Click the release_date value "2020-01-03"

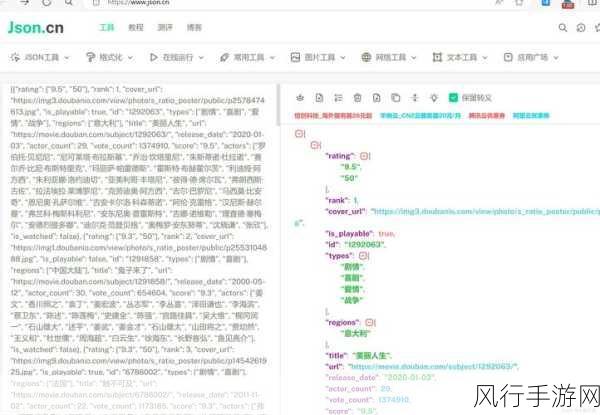click(409, 378)
